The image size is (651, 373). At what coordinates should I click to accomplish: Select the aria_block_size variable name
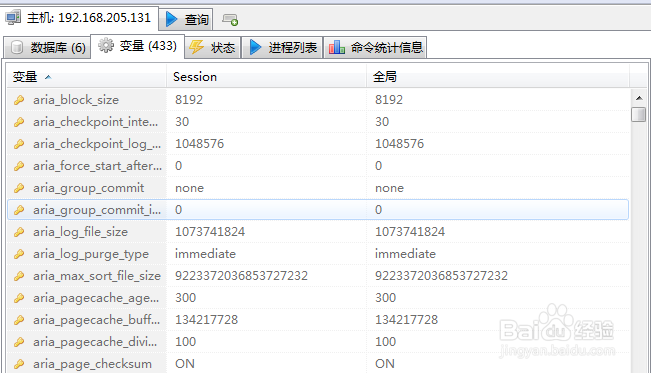(x=76, y=100)
